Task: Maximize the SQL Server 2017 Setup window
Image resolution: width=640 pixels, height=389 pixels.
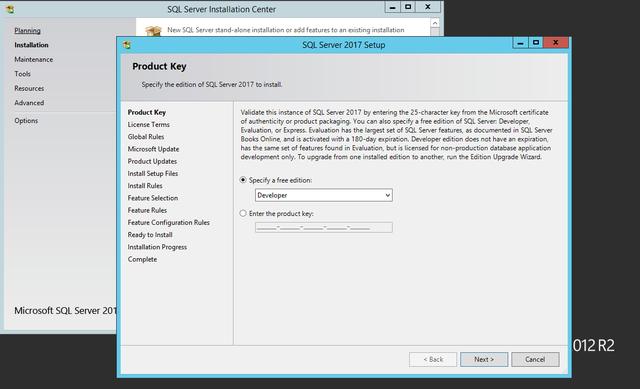Action: [536, 43]
